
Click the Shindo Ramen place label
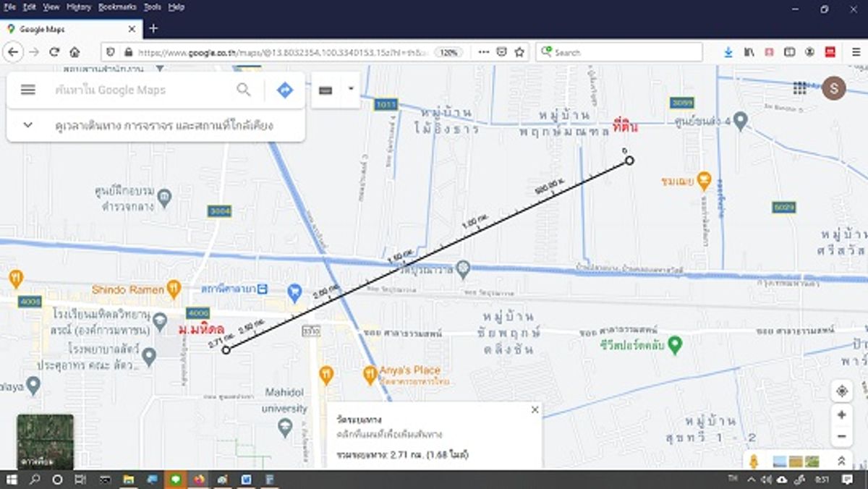(127, 290)
